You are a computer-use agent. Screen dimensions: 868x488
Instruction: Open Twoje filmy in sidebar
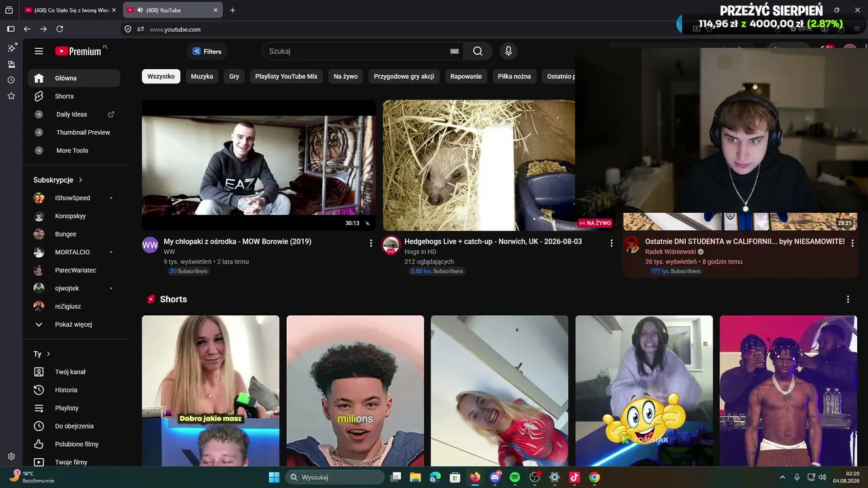pos(74,462)
